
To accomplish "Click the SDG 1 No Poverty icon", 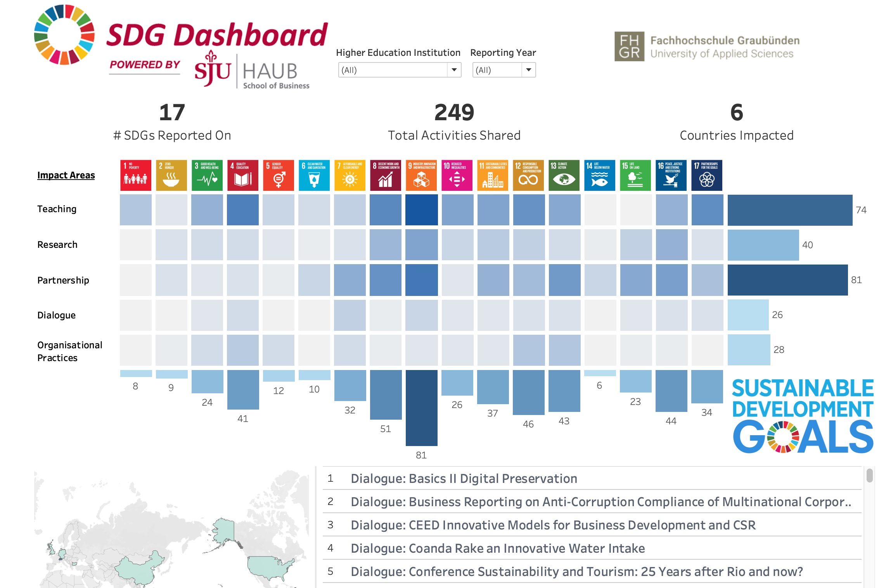I will coord(135,175).
